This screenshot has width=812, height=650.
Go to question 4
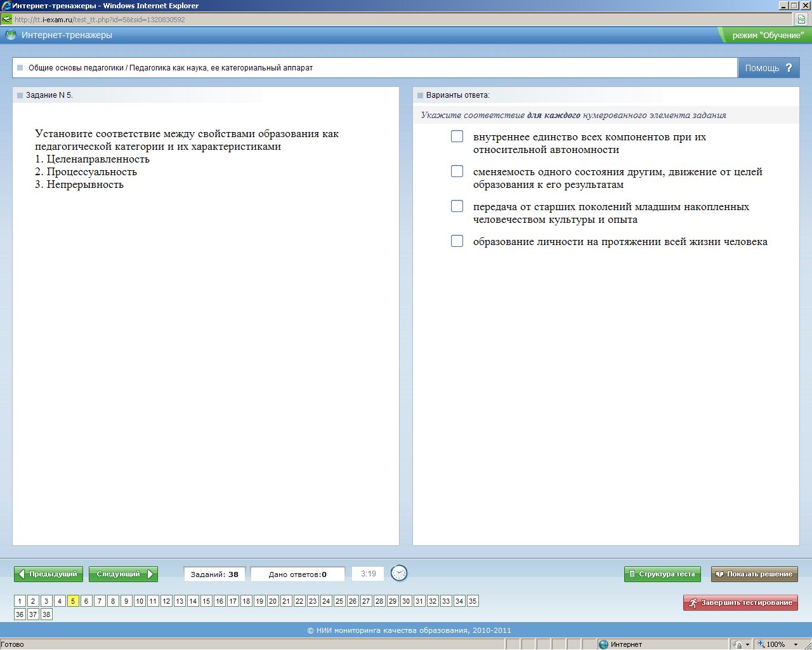60,601
